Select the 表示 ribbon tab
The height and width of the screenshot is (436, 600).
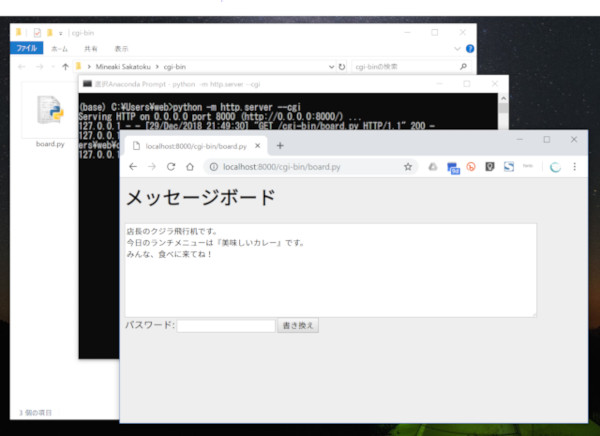[x=121, y=48]
